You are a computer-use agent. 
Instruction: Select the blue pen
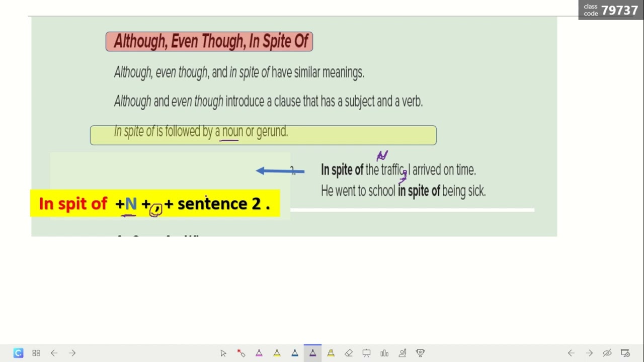coord(295,353)
